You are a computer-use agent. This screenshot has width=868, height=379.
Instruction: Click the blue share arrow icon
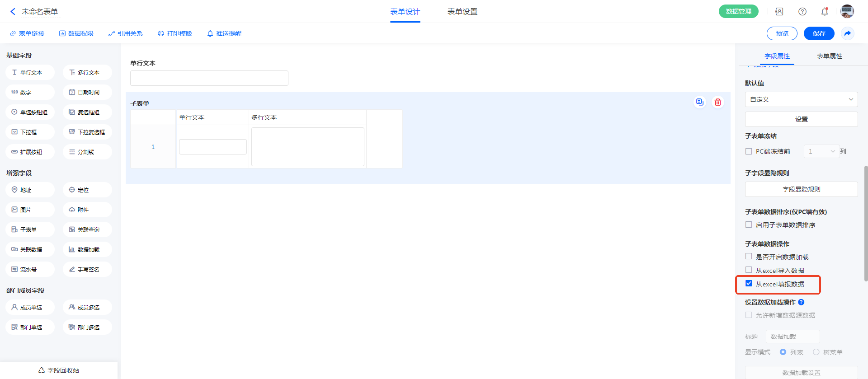pyautogui.click(x=847, y=33)
